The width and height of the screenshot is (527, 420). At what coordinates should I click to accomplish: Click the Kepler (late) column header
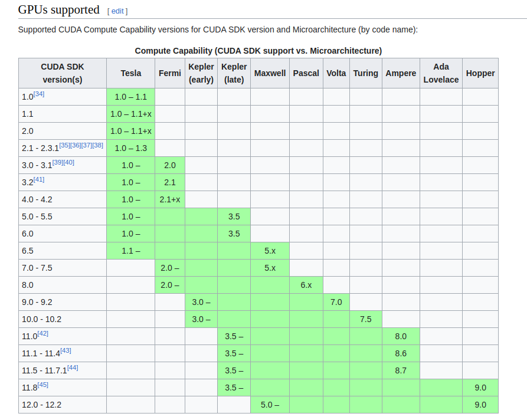click(x=234, y=73)
